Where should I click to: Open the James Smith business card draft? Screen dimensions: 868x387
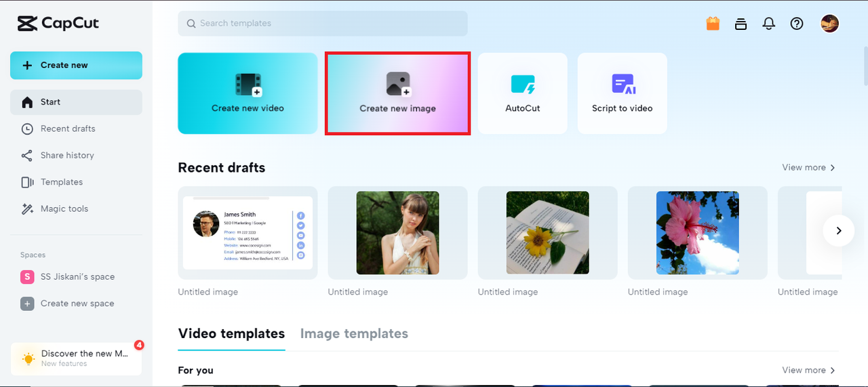248,233
